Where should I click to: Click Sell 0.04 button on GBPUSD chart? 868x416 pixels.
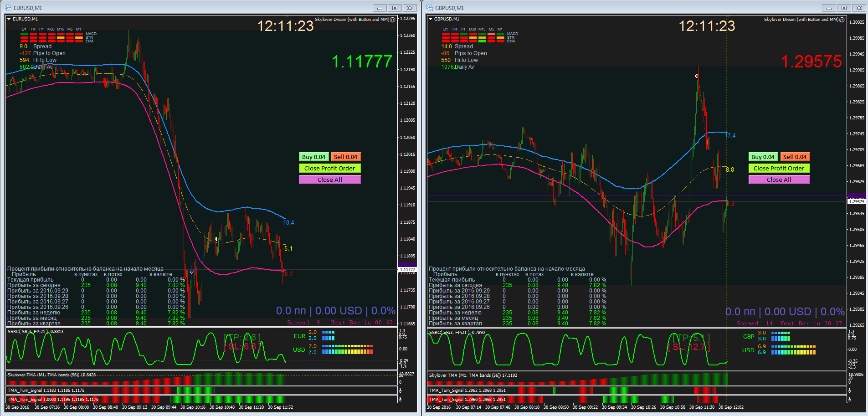(795, 157)
